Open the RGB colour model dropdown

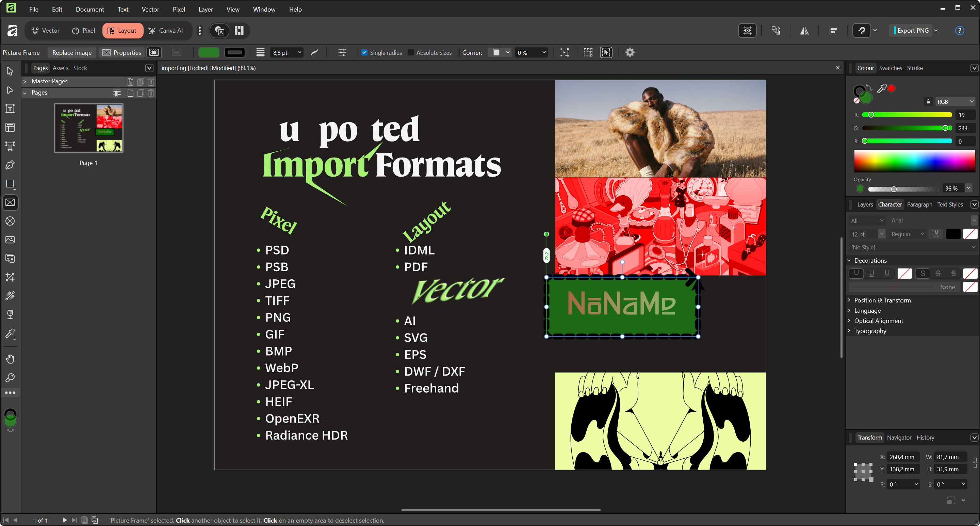pos(954,101)
